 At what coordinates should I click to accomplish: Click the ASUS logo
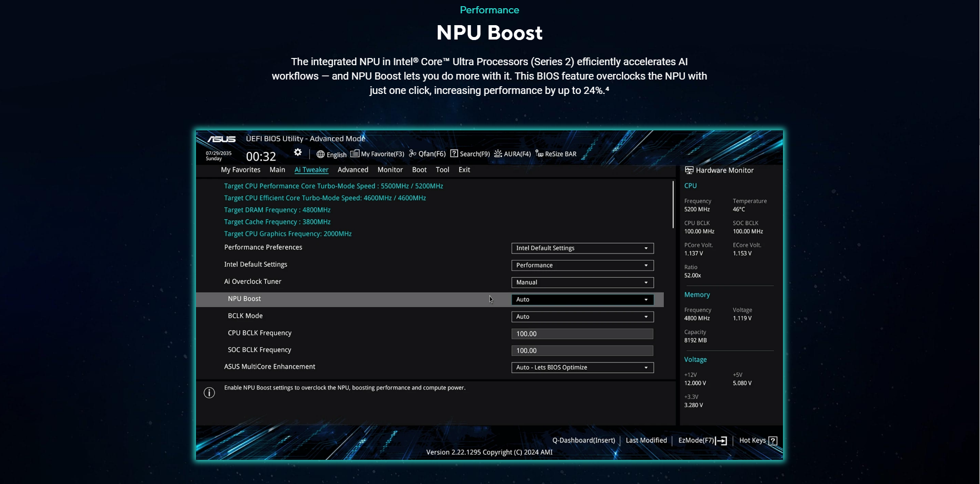pyautogui.click(x=222, y=139)
